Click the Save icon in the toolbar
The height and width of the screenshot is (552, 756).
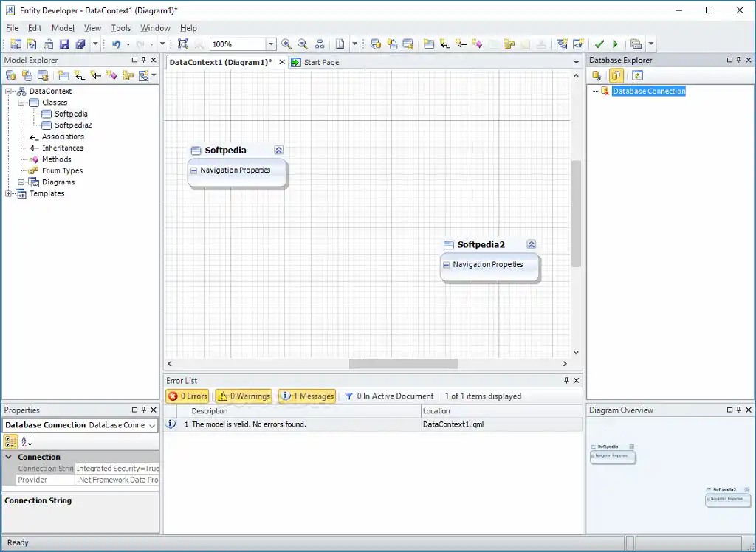point(65,44)
